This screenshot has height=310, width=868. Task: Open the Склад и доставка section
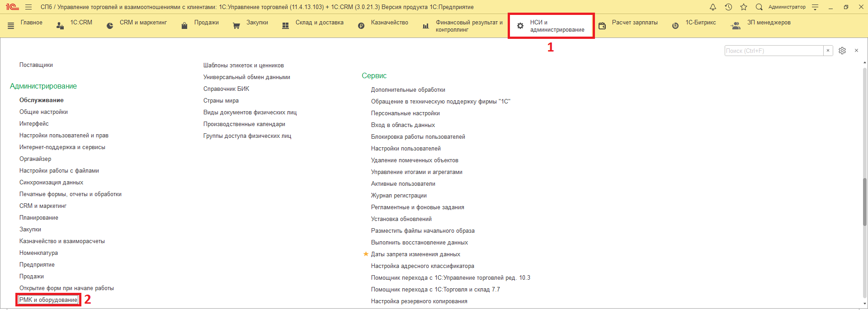[319, 23]
